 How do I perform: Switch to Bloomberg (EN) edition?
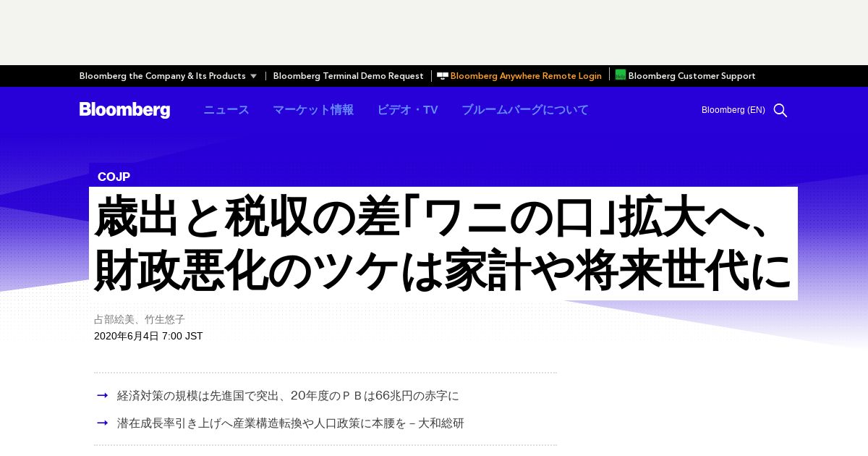click(x=733, y=110)
